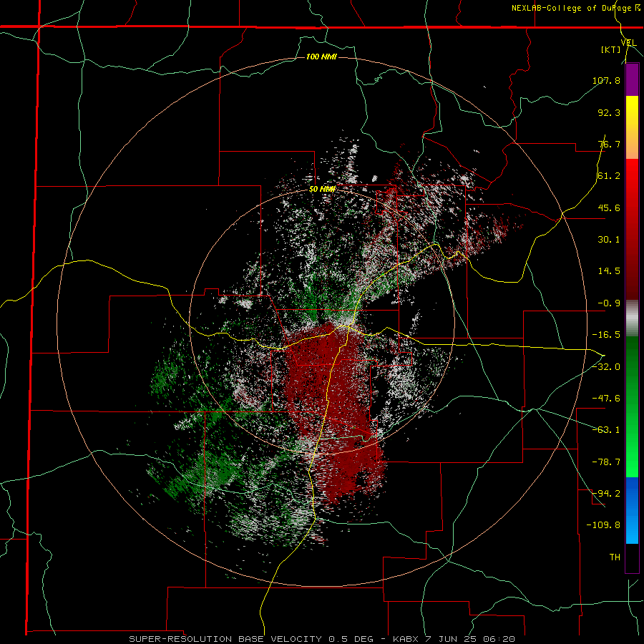Viewport: 644px width, 644px height.
Task: Click the 30.1 velocity scale value
Action: coord(609,240)
